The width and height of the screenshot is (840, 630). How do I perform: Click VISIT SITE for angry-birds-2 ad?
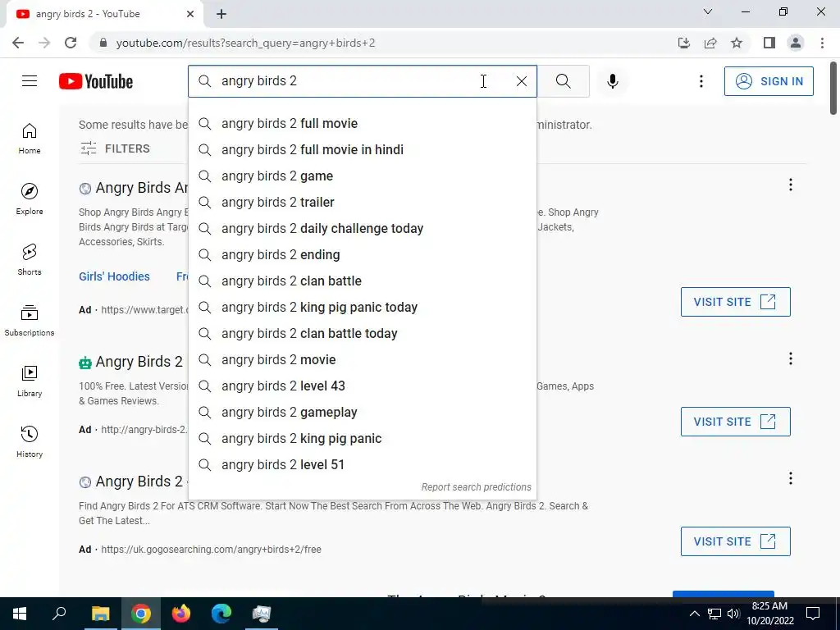coord(735,422)
